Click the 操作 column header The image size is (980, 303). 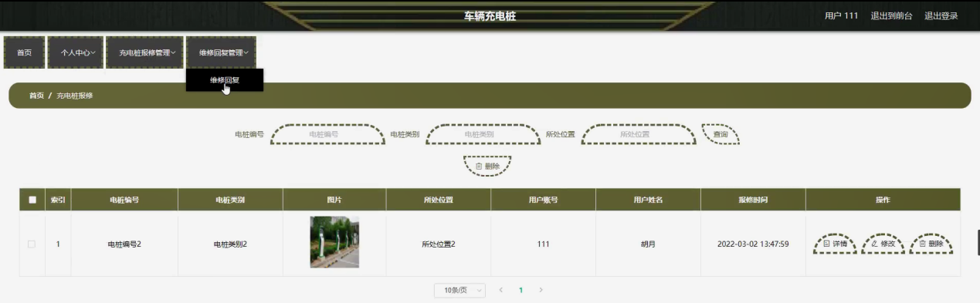click(883, 200)
